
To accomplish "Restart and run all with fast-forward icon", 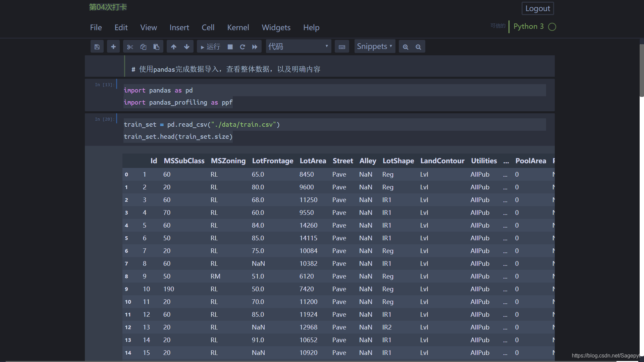I will (x=255, y=47).
